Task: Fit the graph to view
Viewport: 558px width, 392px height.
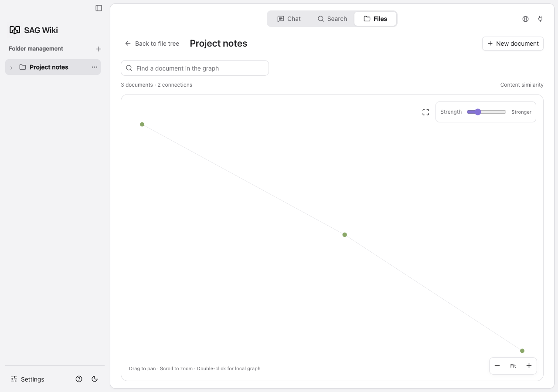Action: click(513, 366)
